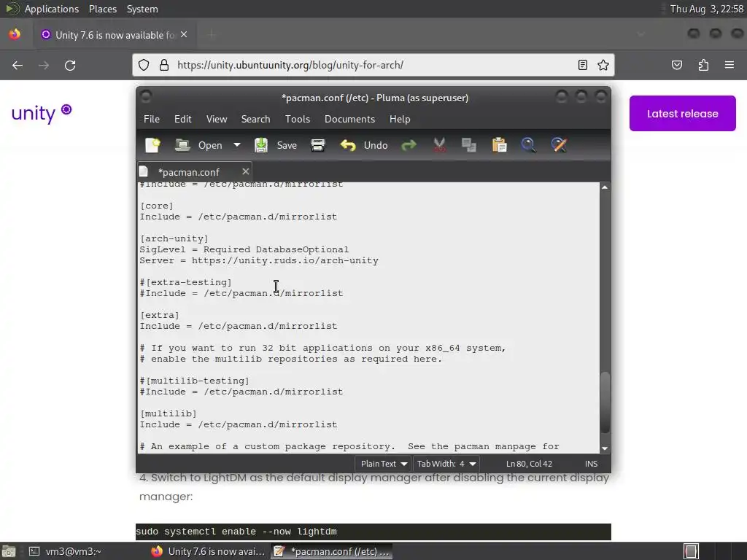Click the Ln 80, Col 42 status

coord(529,464)
